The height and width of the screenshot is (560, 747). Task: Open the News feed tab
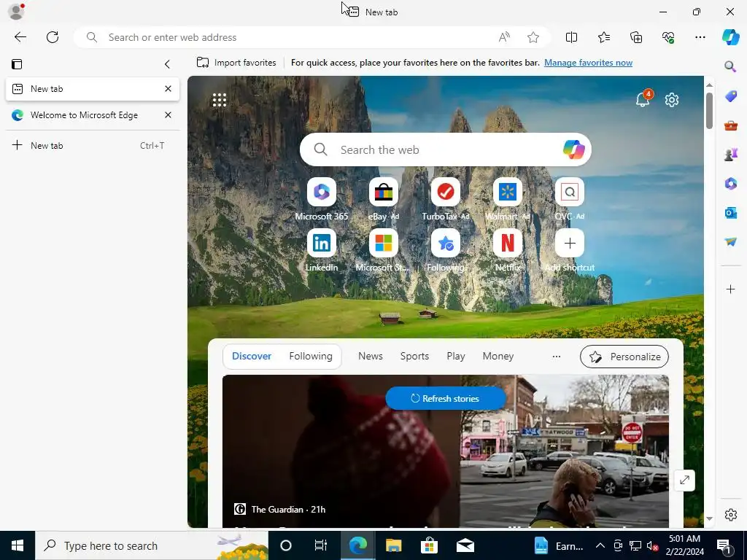point(370,356)
